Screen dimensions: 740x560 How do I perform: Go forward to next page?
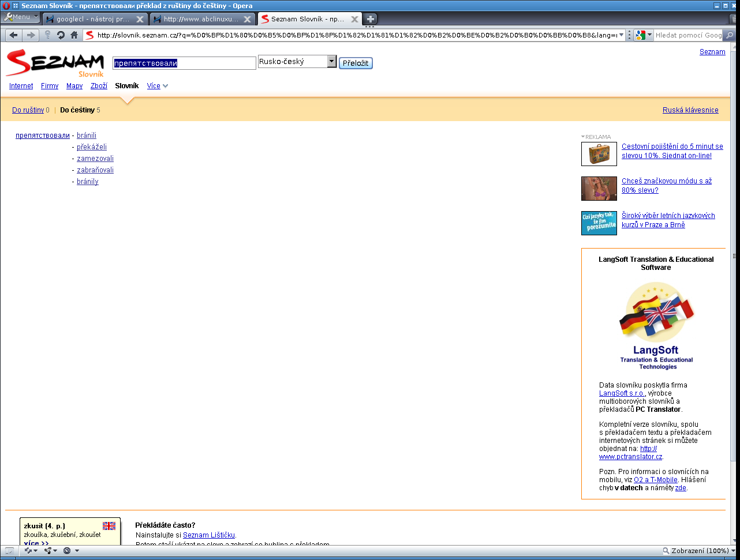click(31, 35)
